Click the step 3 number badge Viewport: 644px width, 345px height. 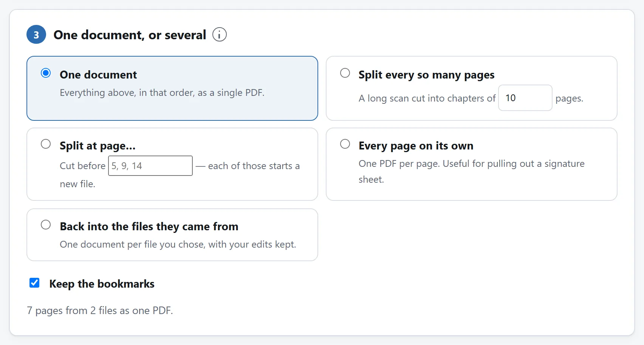[x=36, y=34]
